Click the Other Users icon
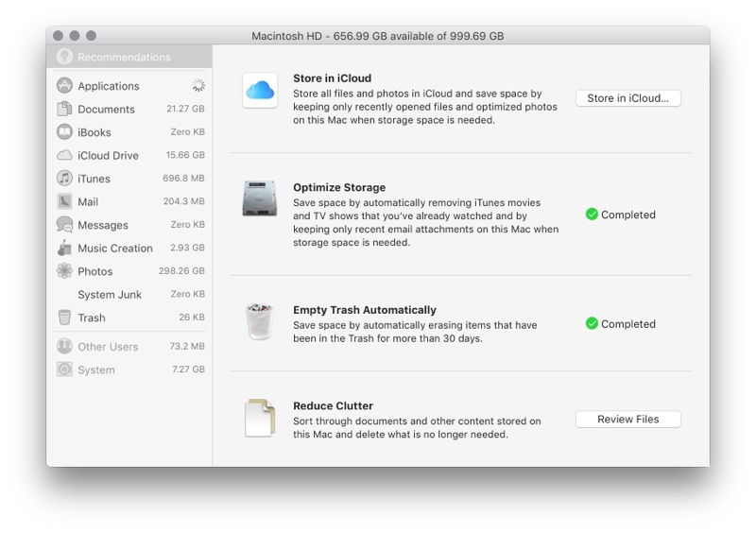This screenshot has height=533, width=756. point(64,346)
